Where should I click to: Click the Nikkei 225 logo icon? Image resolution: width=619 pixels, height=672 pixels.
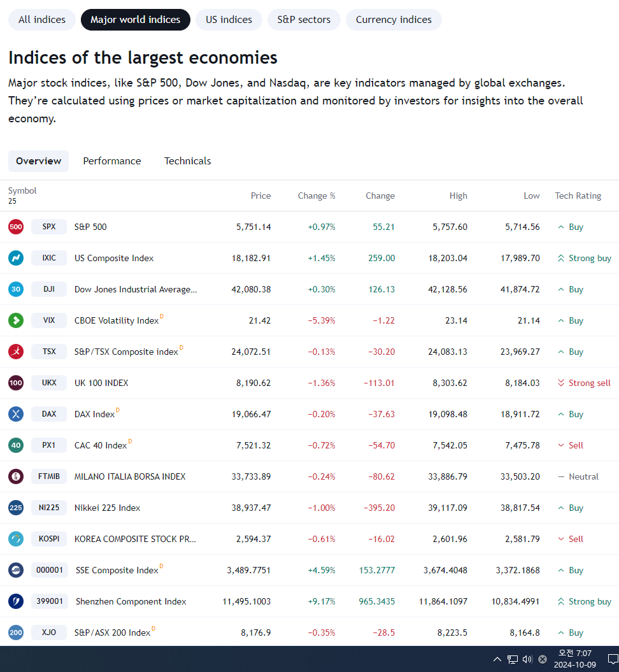16,508
